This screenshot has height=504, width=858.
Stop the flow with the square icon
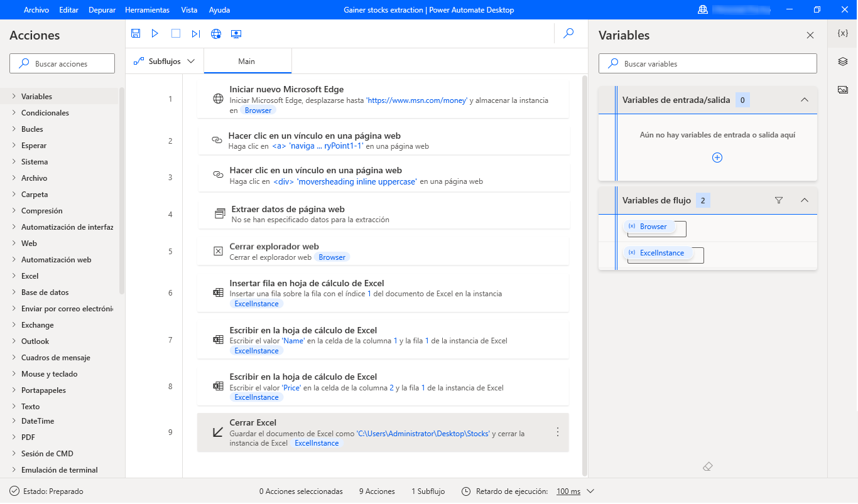click(176, 34)
